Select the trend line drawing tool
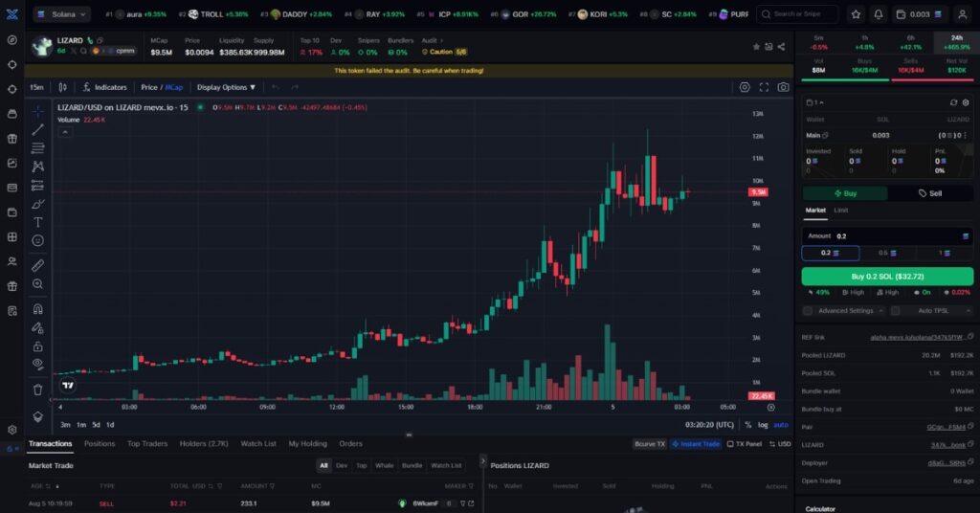The image size is (980, 513). click(x=38, y=129)
